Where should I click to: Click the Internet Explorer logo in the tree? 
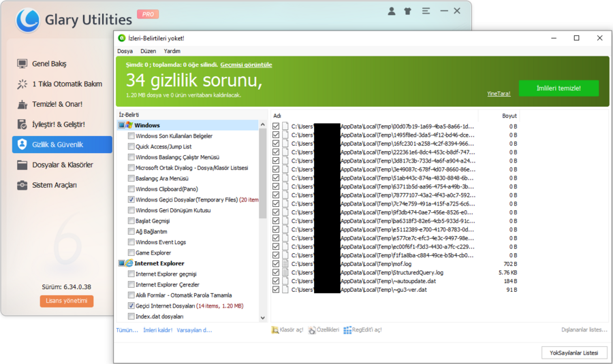click(129, 263)
